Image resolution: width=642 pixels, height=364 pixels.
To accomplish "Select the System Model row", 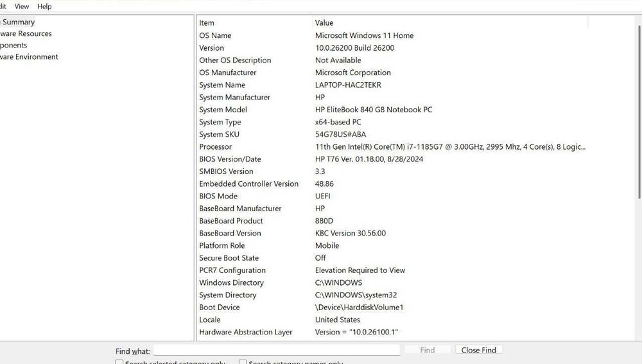I will point(392,110).
